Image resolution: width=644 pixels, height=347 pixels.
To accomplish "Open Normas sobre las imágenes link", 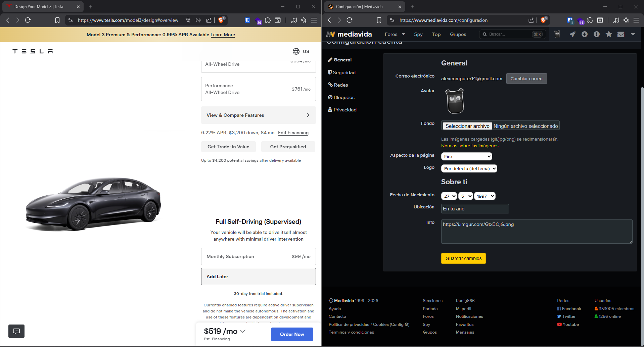I will (x=470, y=146).
